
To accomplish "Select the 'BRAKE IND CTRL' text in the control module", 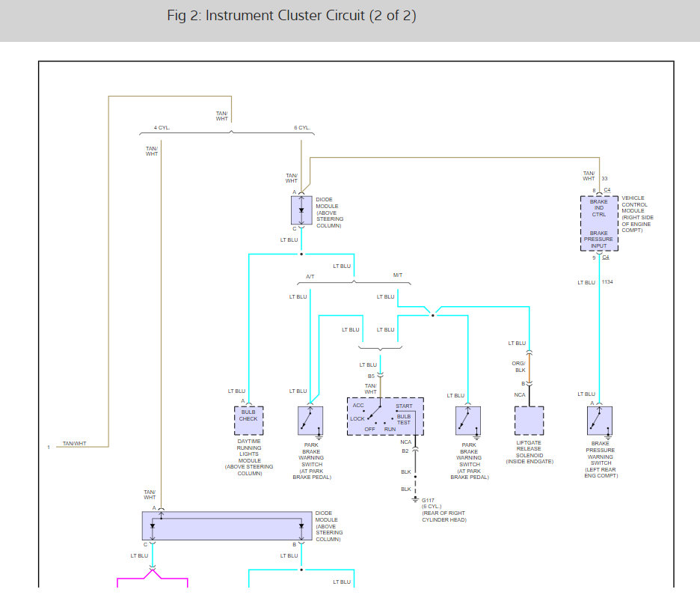I will click(x=598, y=208).
